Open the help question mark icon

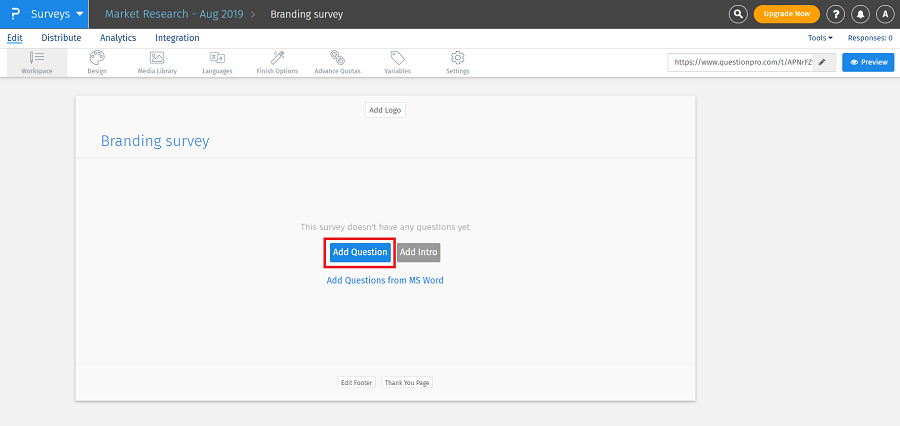coord(837,14)
